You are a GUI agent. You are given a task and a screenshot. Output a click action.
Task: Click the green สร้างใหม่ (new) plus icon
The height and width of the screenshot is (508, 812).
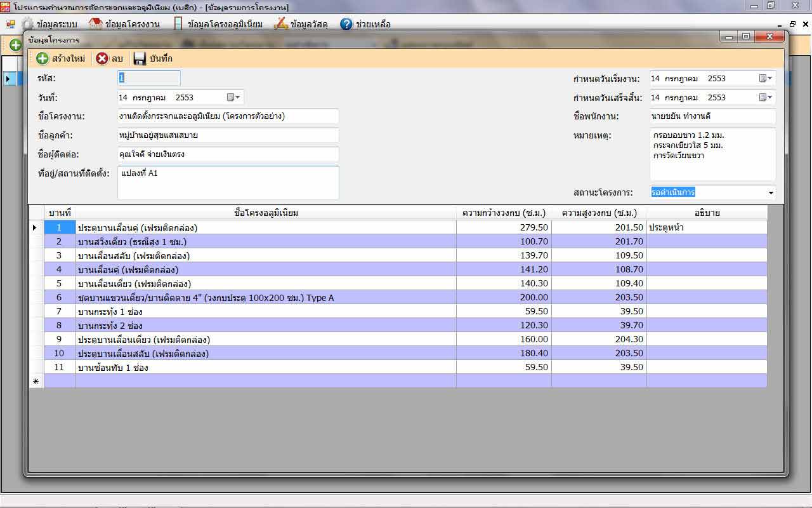tap(43, 58)
